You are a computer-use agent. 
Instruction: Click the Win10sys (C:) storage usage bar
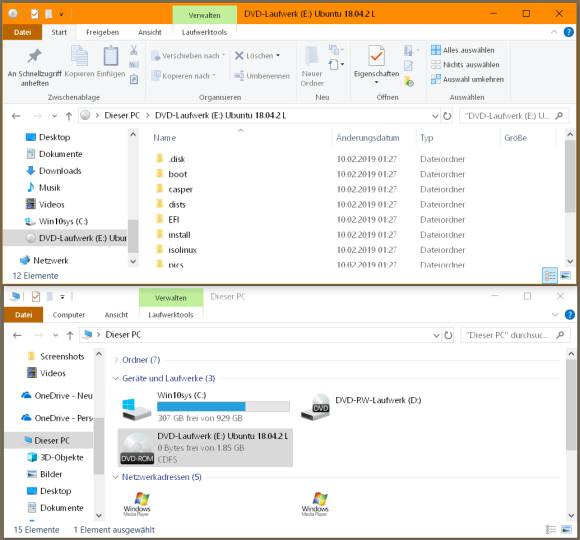coord(223,406)
